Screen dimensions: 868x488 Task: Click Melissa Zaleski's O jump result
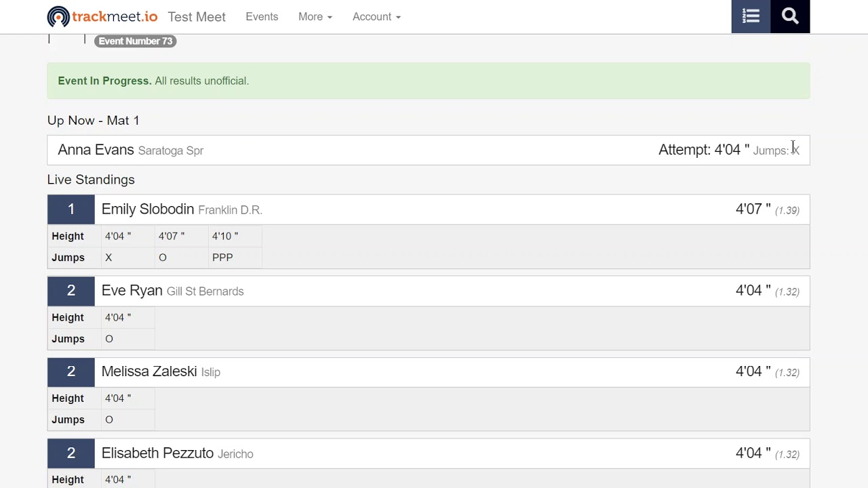(109, 420)
